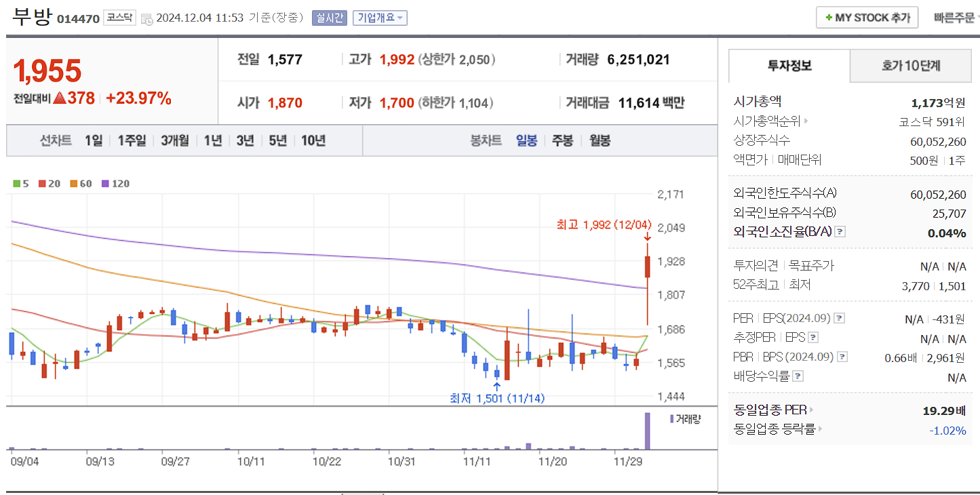
Task: Click the large 12/04 volume bar
Action: 647,431
